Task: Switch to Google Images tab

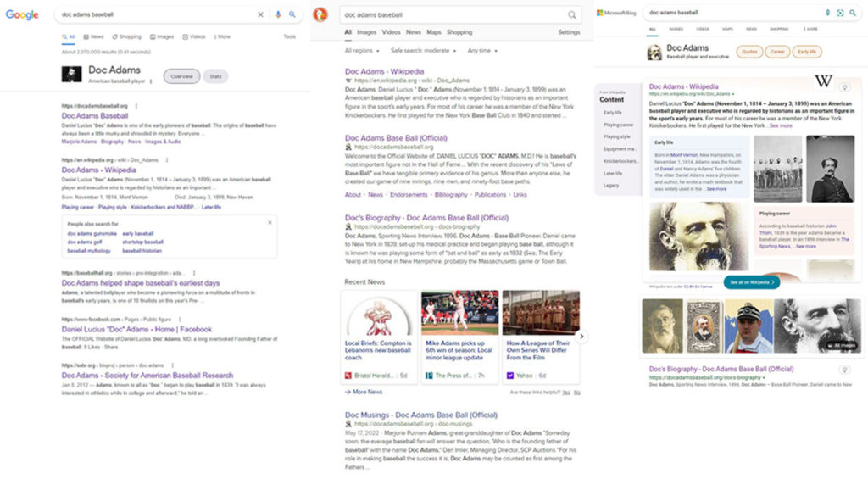Action: [x=162, y=36]
